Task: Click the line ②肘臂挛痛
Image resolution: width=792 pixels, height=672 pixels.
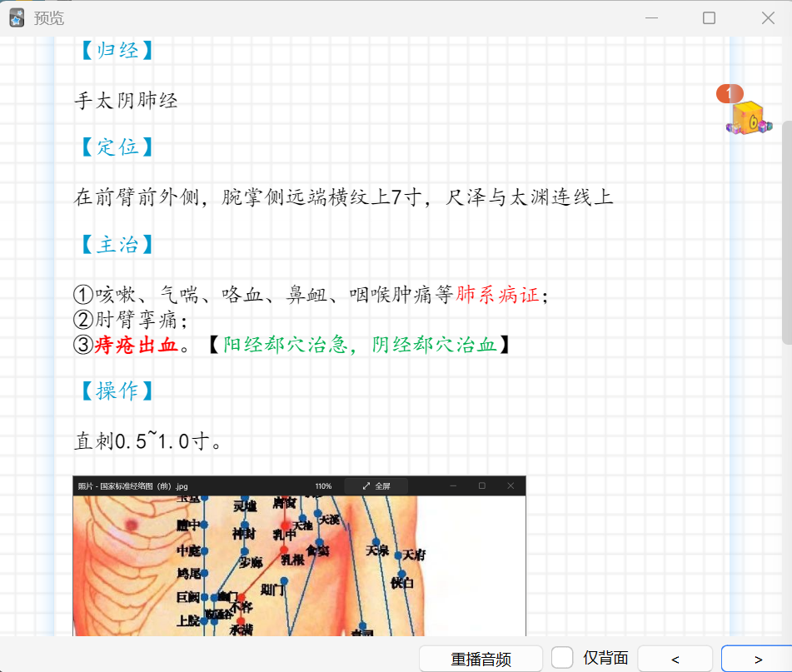Action: (130, 320)
